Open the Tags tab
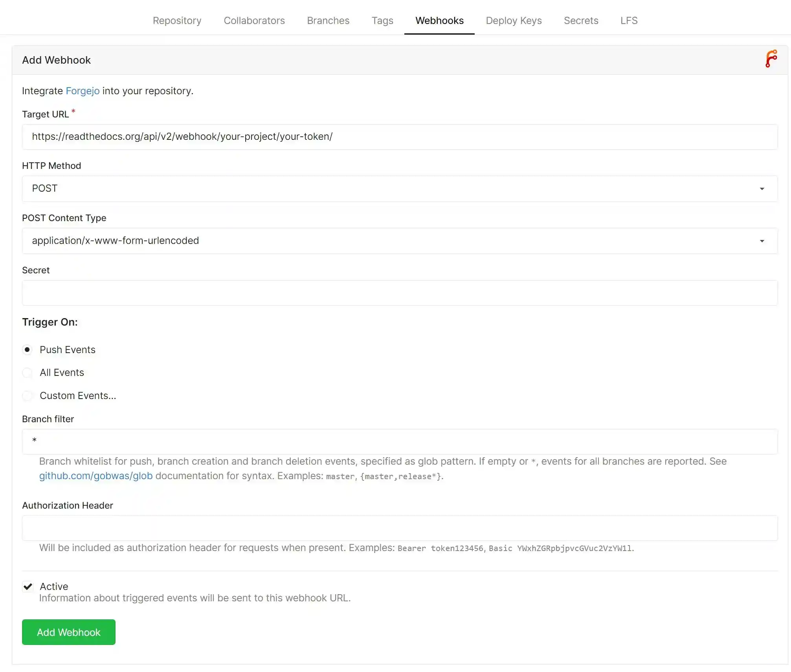The image size is (791, 672). [382, 20]
